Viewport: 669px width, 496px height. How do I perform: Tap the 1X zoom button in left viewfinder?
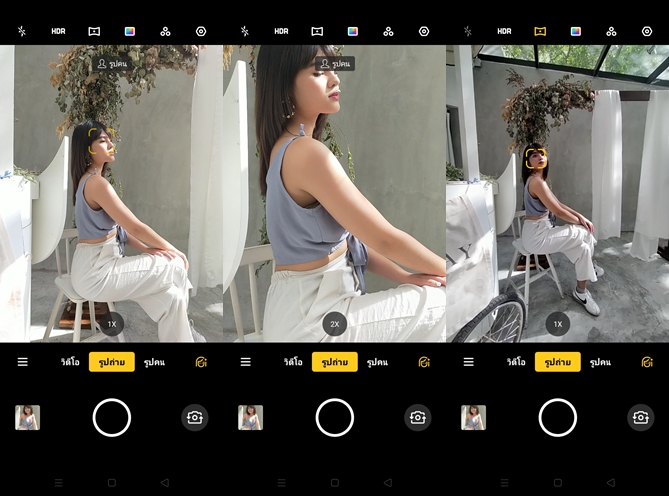112,324
